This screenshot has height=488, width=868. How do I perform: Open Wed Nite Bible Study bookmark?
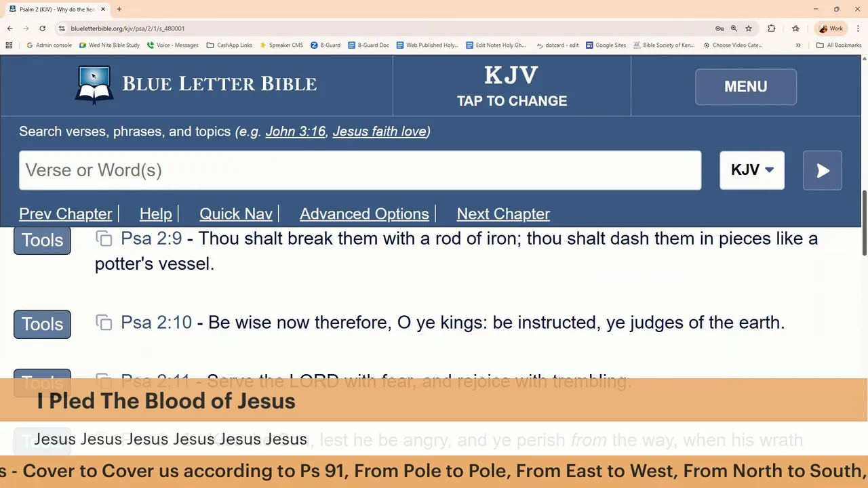click(109, 45)
